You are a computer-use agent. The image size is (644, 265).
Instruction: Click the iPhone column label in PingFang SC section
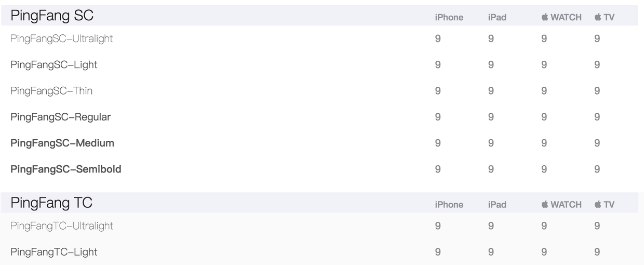pos(449,18)
